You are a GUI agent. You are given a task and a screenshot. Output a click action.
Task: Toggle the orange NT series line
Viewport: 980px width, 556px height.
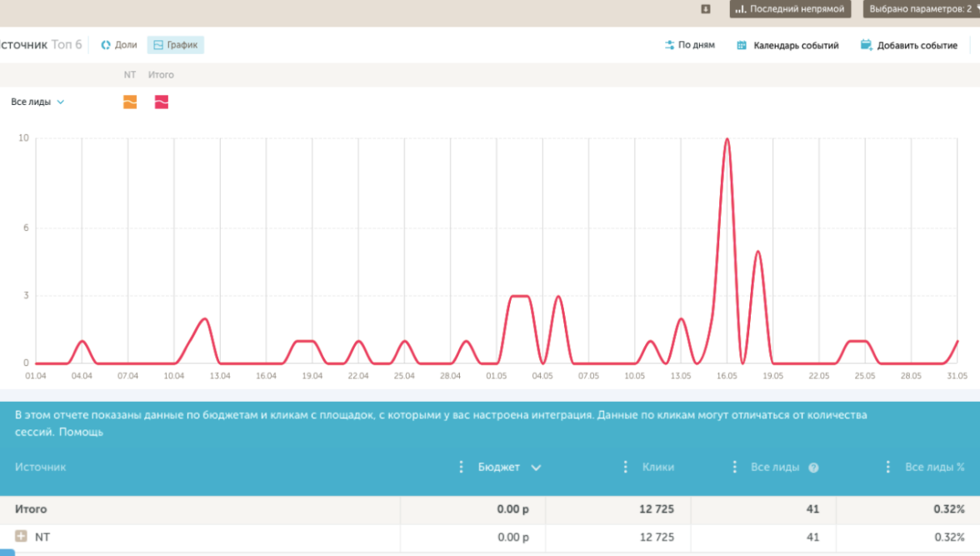(x=130, y=102)
